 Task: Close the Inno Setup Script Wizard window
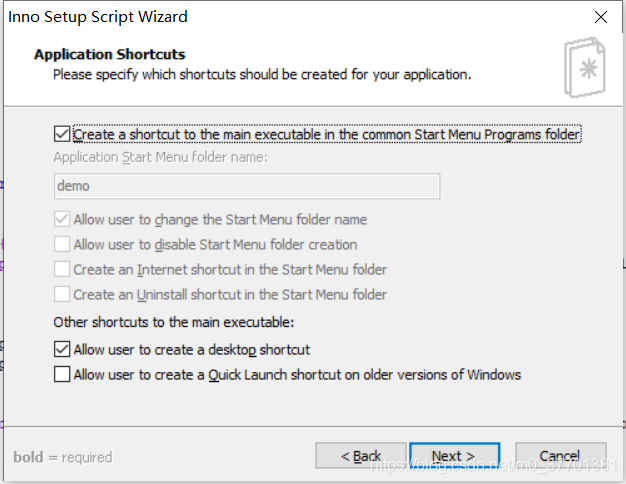600,17
